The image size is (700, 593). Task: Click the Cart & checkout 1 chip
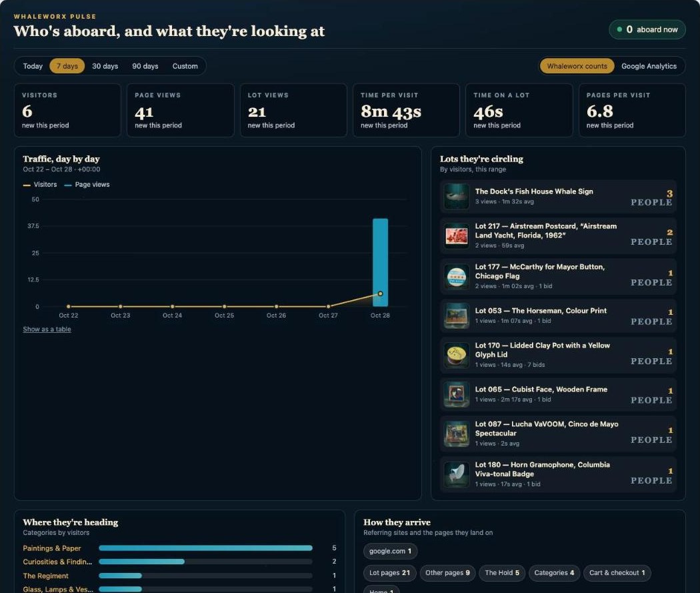pos(617,572)
